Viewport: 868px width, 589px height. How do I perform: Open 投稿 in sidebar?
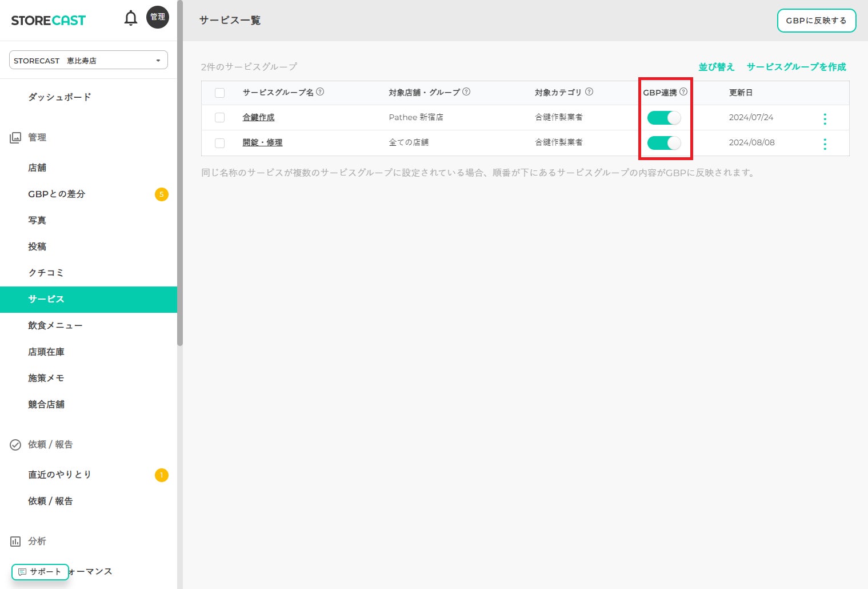click(37, 246)
